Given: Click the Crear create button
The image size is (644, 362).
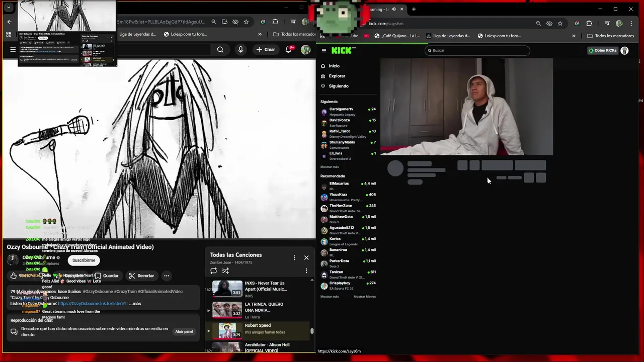Looking at the screenshot, I should (x=265, y=49).
